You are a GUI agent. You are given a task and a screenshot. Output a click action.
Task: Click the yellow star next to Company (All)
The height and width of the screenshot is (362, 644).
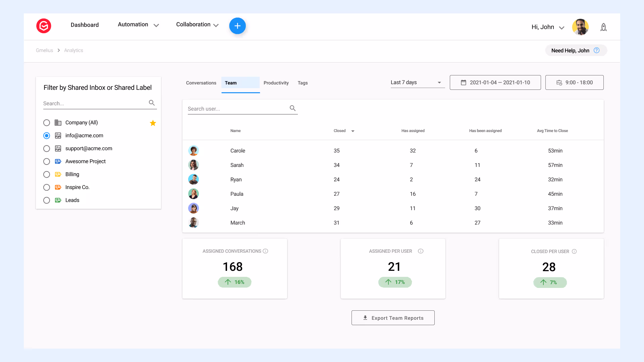153,123
